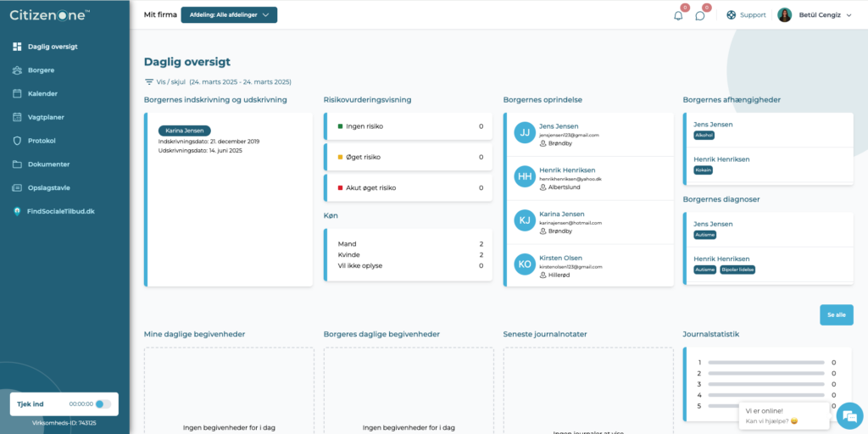Click the Protokol shield icon
This screenshot has width=868, height=434.
point(17,141)
